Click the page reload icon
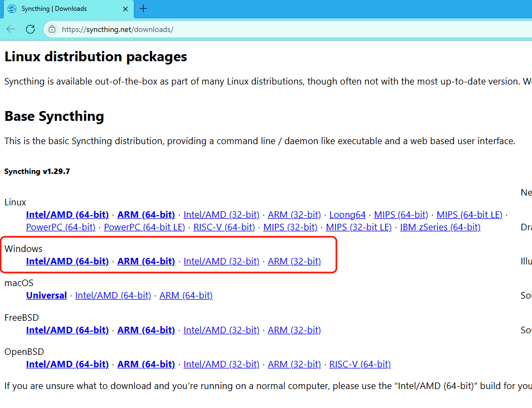The image size is (532, 408). pyautogui.click(x=30, y=29)
